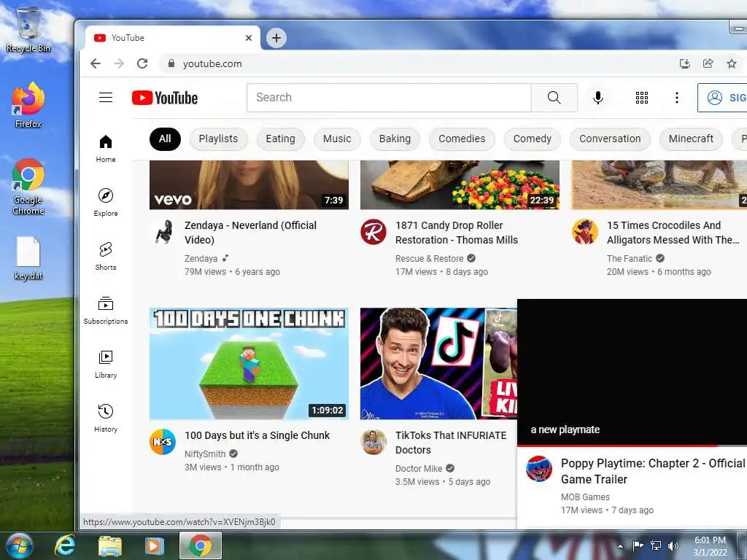Open the volume icon in system tray
This screenshot has width=747, height=560.
coord(673,545)
